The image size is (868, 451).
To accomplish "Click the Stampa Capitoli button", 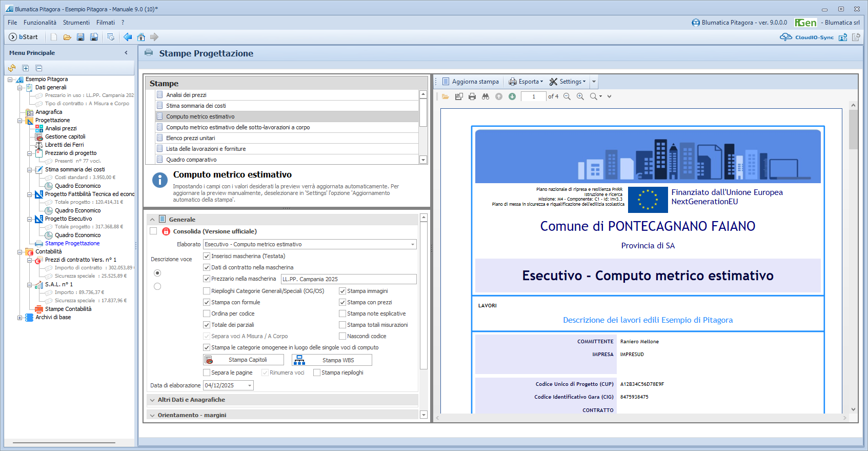I will (244, 360).
